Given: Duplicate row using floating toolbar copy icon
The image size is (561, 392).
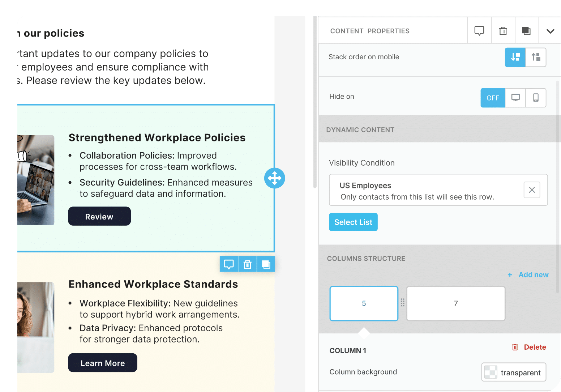Looking at the screenshot, I should coord(266,264).
